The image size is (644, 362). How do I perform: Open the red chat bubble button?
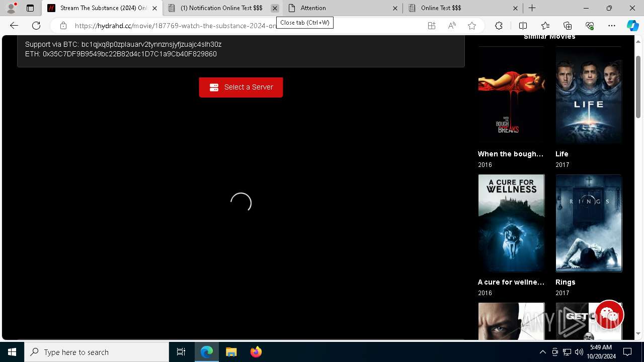609,315
